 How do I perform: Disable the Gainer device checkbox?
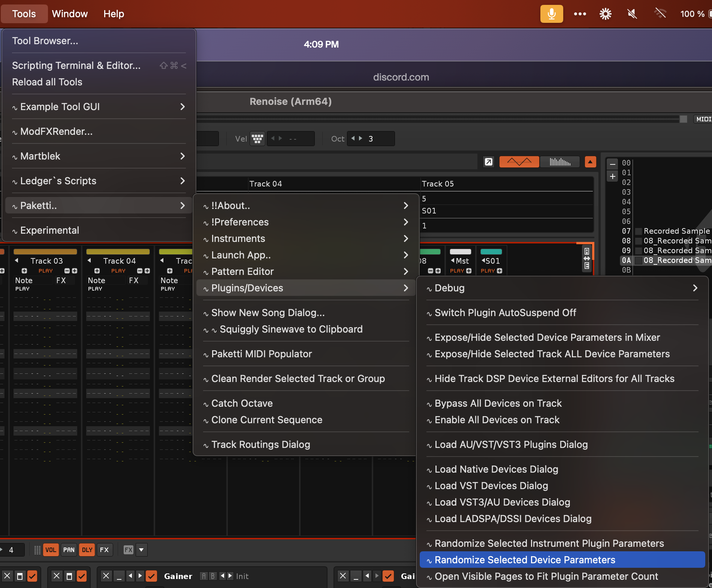[x=151, y=576]
